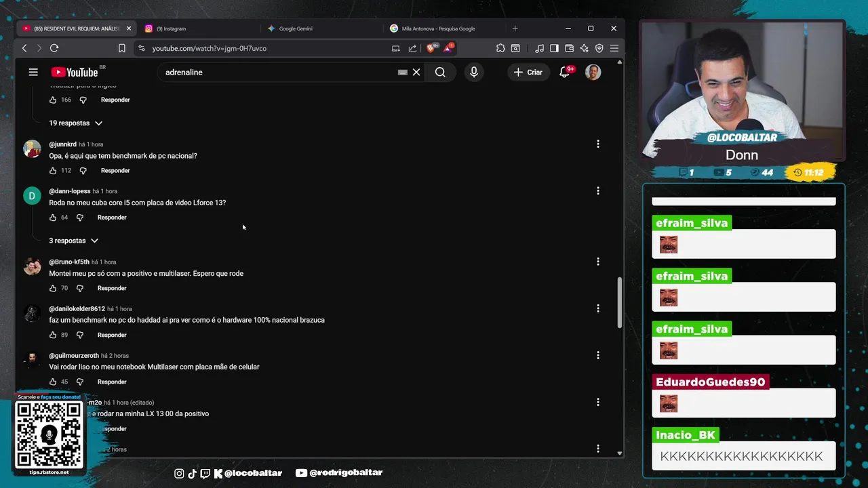Open the share icon in address bar

click(x=412, y=48)
